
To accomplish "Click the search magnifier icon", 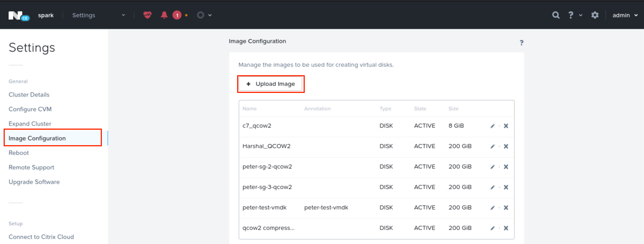I will 556,15.
